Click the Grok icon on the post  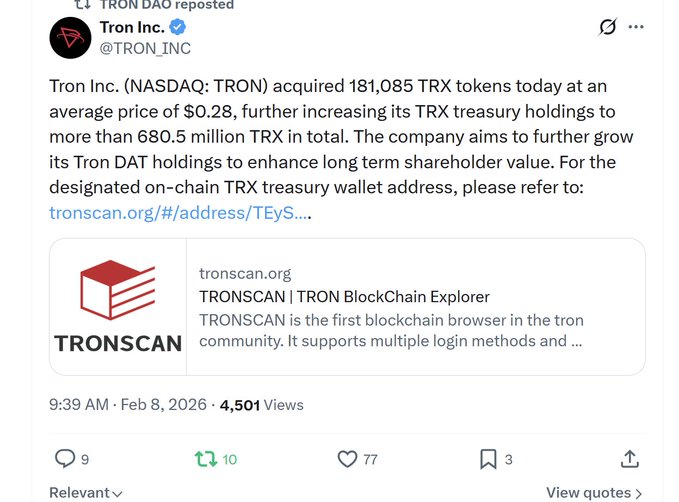tap(607, 27)
